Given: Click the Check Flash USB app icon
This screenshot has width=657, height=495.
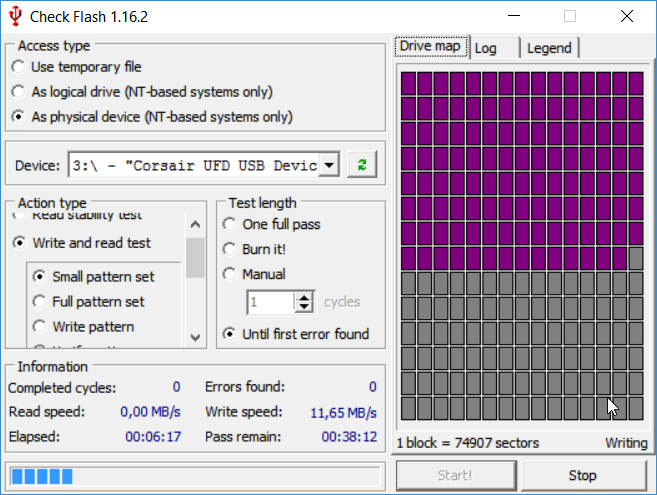Looking at the screenshot, I should pos(16,16).
